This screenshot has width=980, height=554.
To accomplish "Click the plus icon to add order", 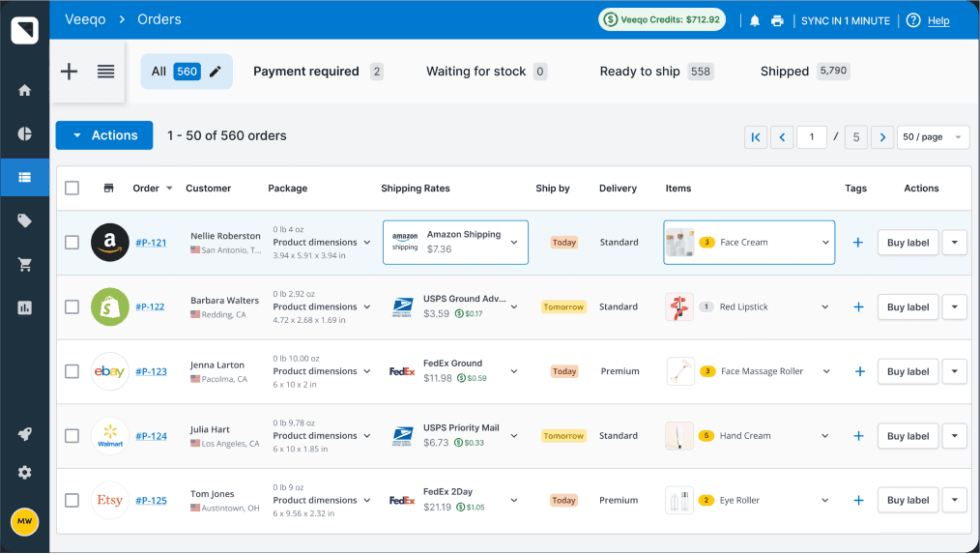I will [70, 72].
